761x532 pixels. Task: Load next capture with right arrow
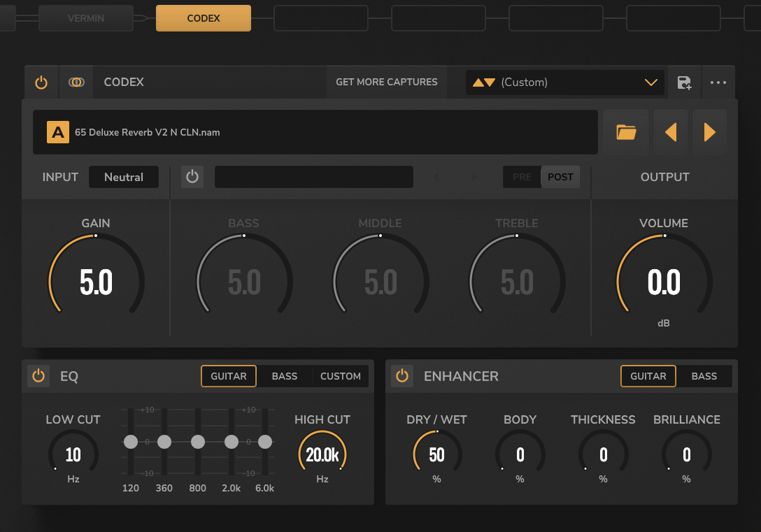(x=709, y=132)
